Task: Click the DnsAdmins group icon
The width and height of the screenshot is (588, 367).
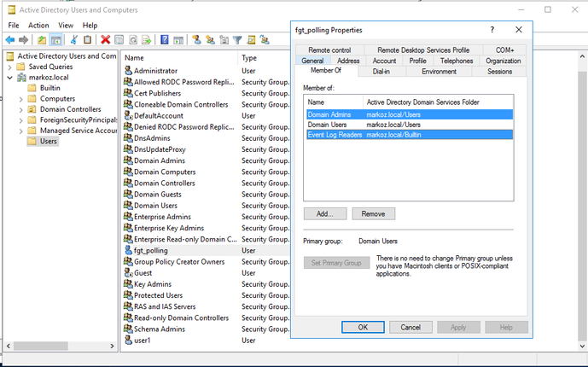Action: (128, 137)
